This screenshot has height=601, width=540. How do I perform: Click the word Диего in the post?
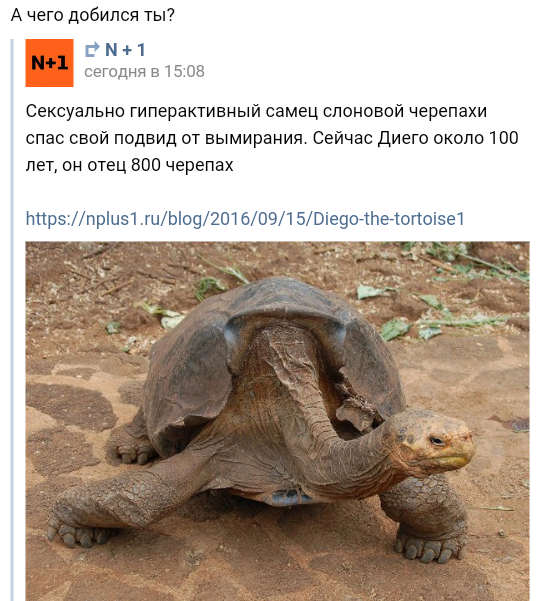point(403,138)
